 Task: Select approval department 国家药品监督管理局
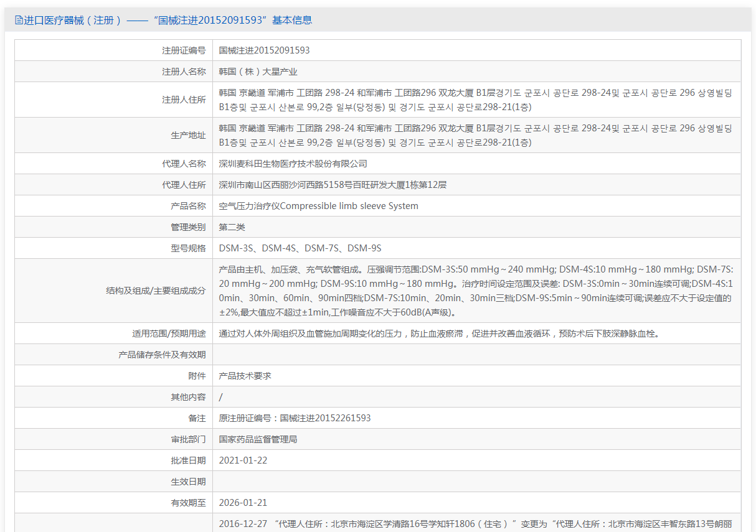click(x=258, y=439)
